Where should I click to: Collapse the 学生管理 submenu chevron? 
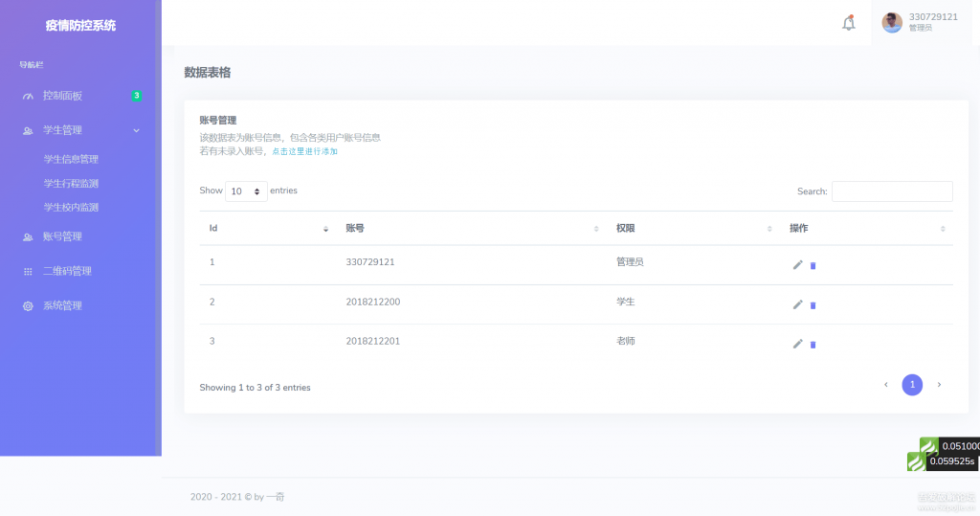[136, 131]
